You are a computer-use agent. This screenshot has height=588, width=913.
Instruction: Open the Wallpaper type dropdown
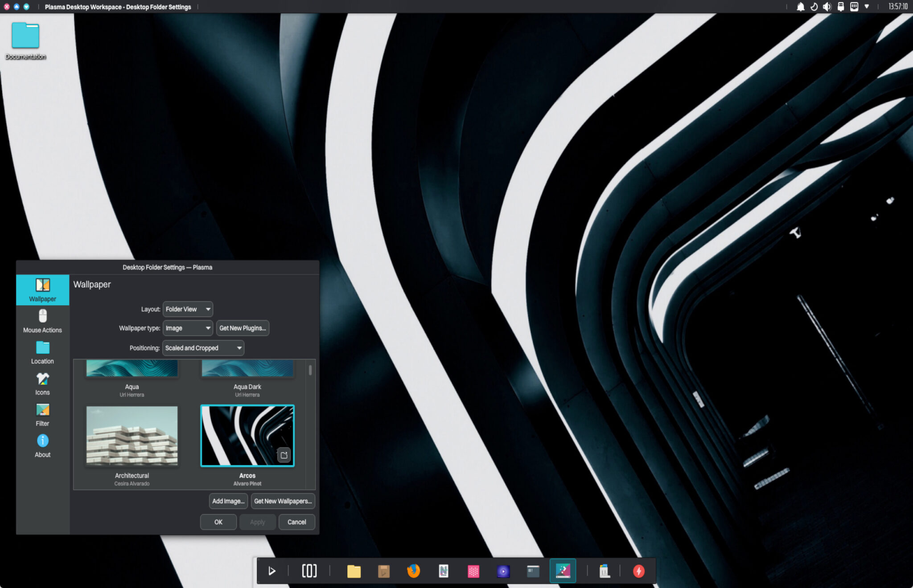188,328
